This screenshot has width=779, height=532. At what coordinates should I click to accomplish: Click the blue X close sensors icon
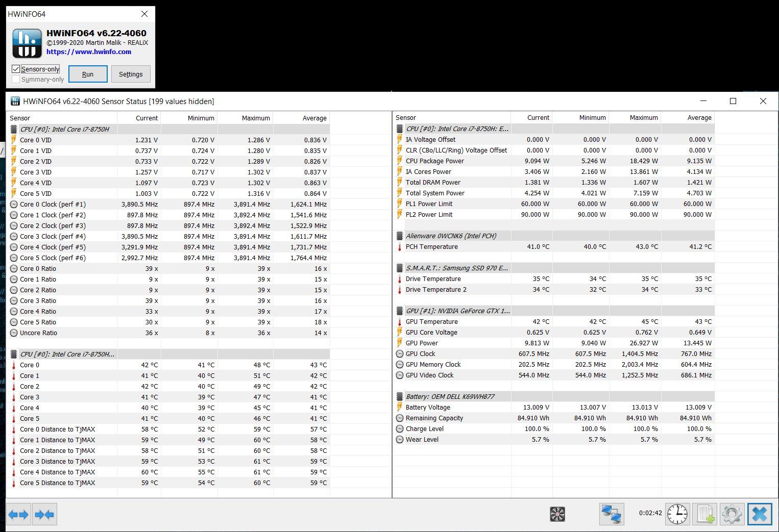(x=760, y=514)
